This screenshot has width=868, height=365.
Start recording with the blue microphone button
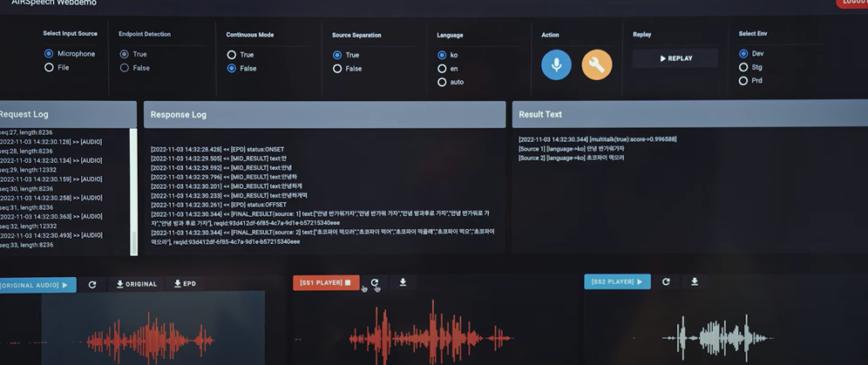(556, 64)
